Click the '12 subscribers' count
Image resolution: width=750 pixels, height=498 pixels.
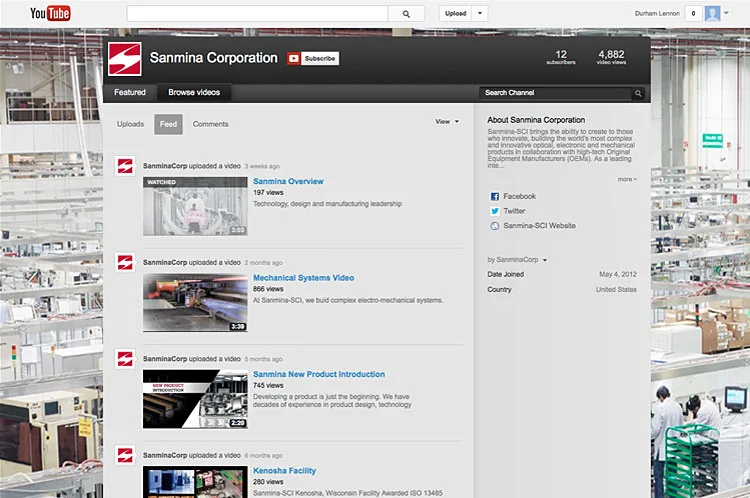pyautogui.click(x=561, y=57)
